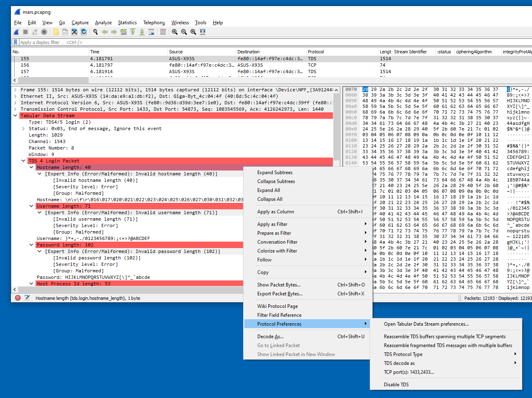Viewport: 532px width, 398px height.
Task: Reload this capture file icon
Action: 84,32
